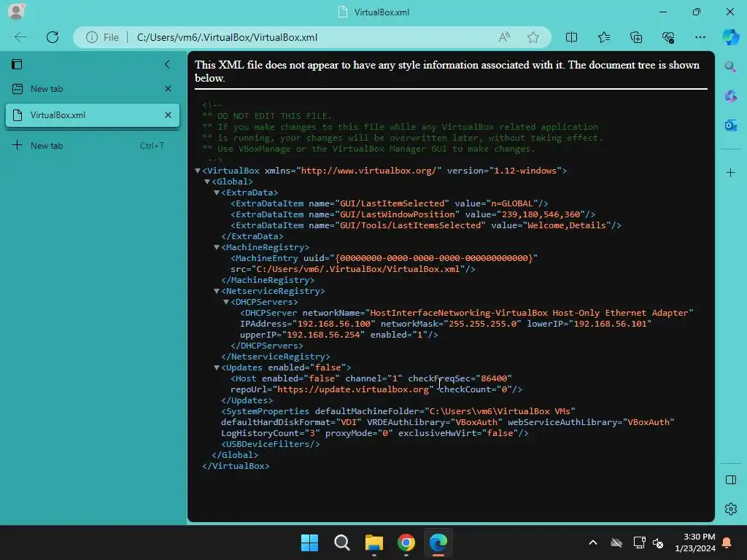Click the https://update.virtualbox.org repoUrl value
This screenshot has height=560, width=747.
353,389
